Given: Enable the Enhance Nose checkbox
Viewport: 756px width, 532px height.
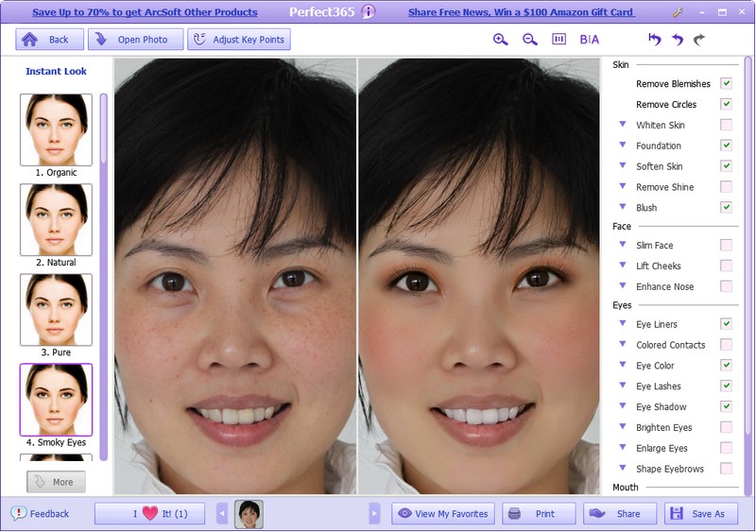Looking at the screenshot, I should click(x=726, y=286).
